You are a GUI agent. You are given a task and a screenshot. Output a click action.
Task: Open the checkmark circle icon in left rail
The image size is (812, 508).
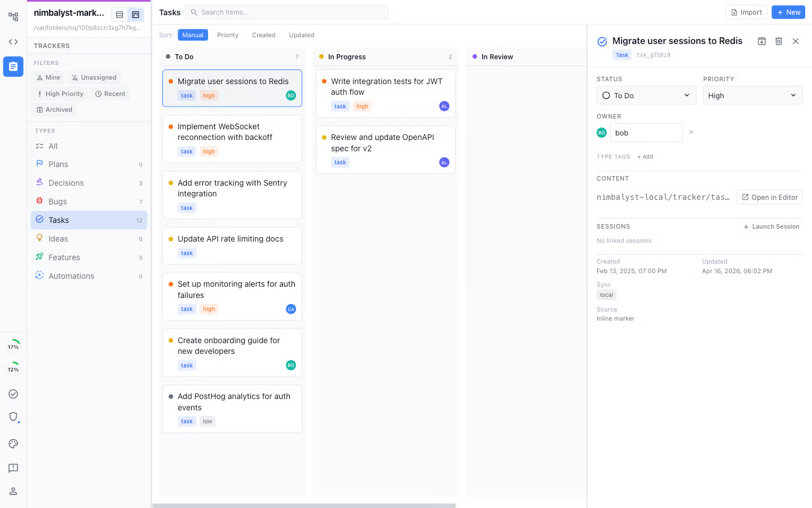coord(13,394)
